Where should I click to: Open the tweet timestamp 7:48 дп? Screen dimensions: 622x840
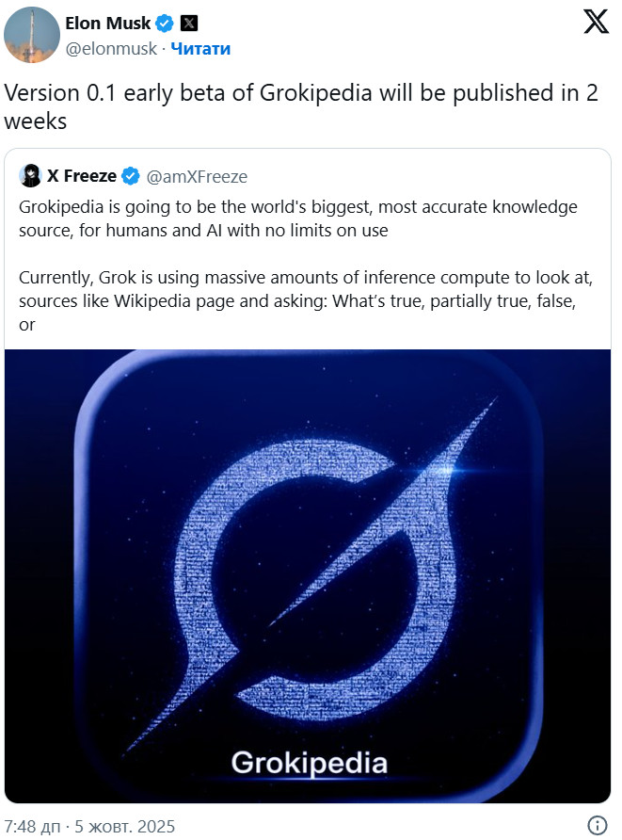click(x=33, y=827)
